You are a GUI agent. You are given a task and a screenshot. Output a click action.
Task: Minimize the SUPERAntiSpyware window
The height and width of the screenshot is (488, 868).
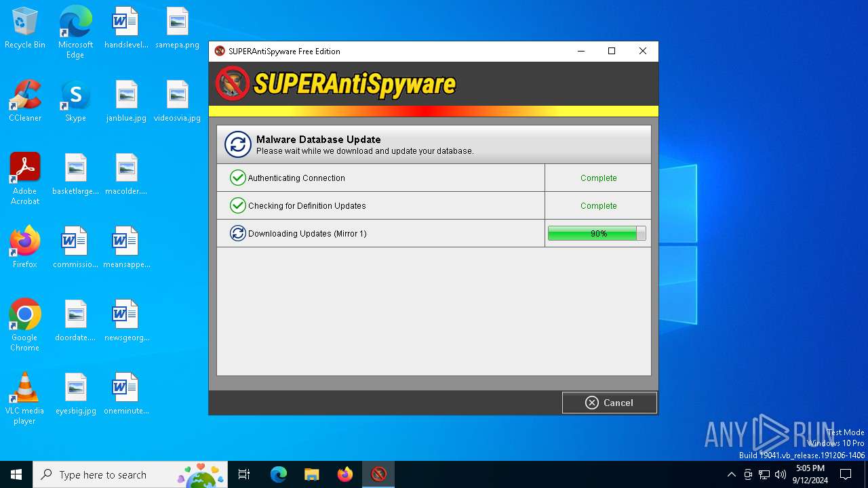pyautogui.click(x=581, y=51)
